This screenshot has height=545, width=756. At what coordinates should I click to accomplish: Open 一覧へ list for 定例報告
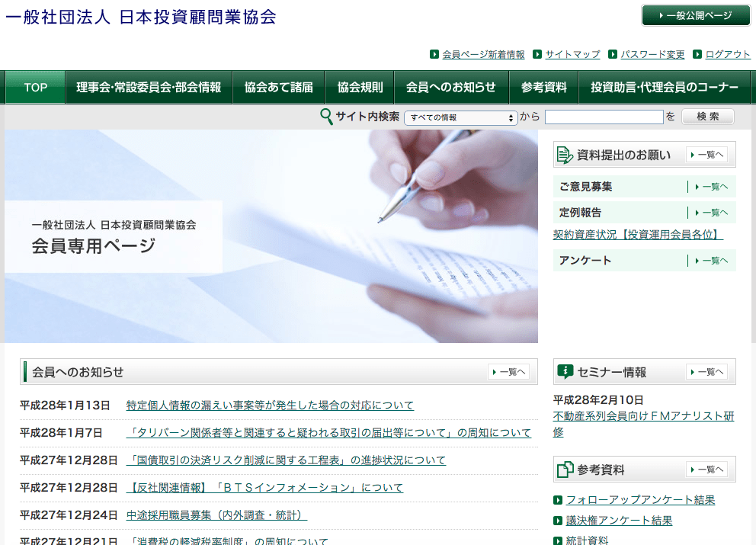pos(710,213)
